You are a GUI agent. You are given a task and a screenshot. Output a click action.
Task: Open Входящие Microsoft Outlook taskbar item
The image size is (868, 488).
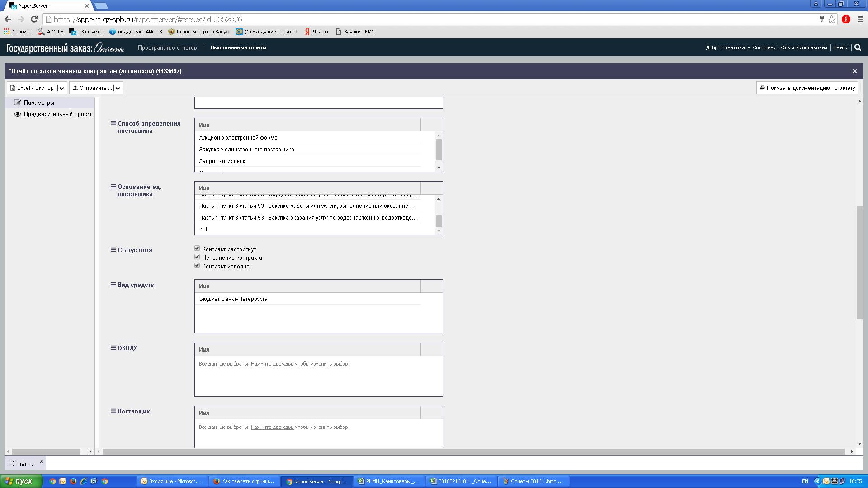[x=171, y=481]
